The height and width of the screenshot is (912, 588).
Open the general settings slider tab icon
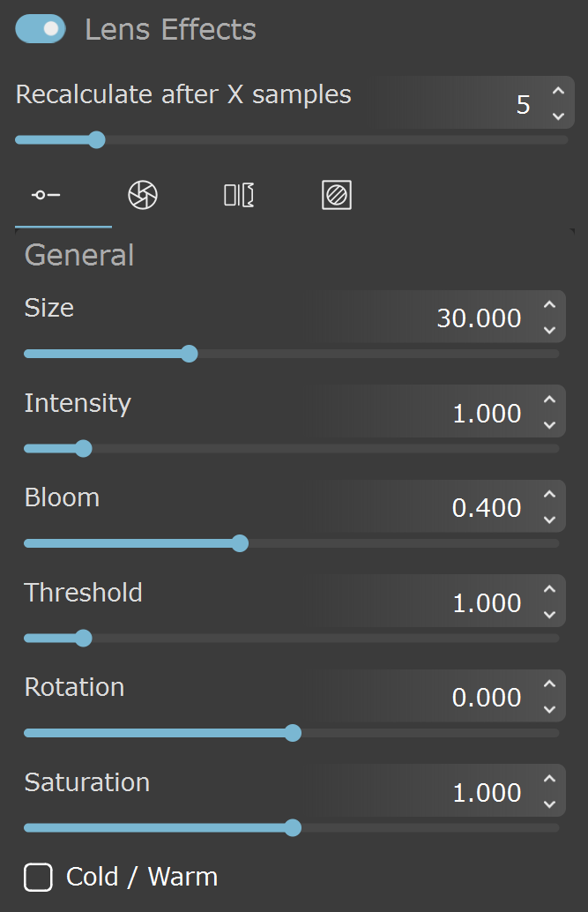pyautogui.click(x=46, y=195)
